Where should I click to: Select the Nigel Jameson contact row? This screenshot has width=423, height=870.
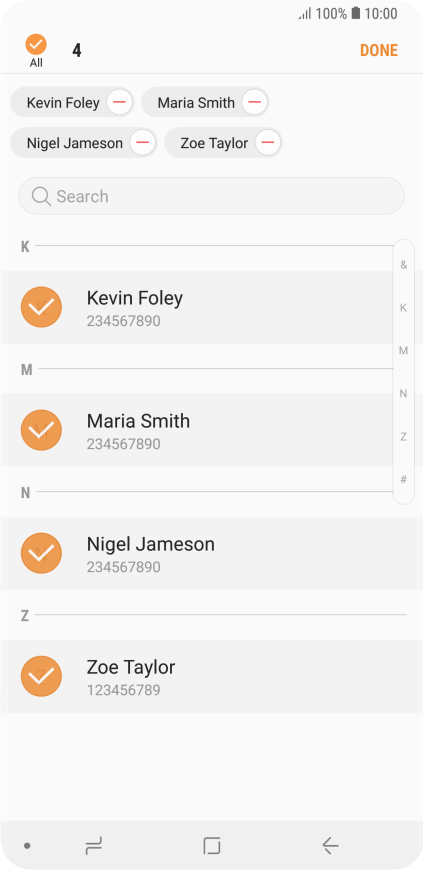(x=212, y=553)
